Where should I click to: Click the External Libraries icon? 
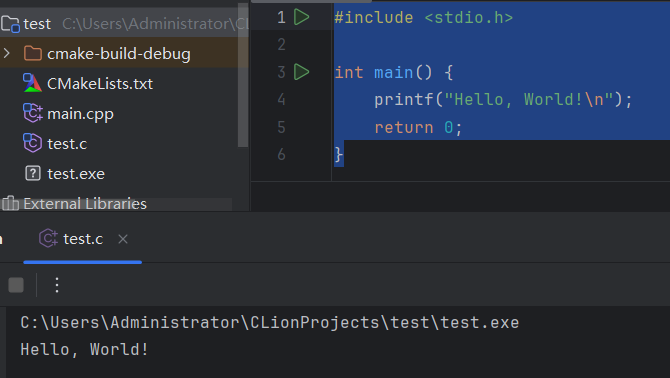[x=10, y=203]
